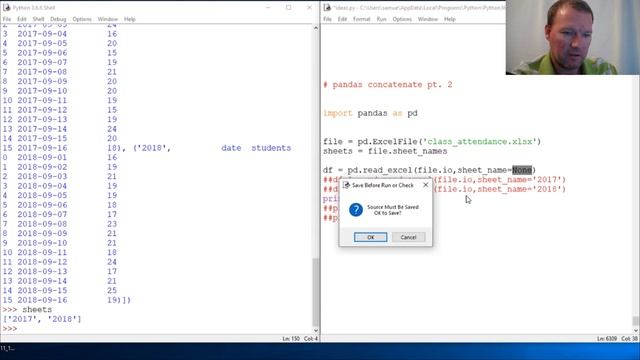
Task: Close the Save Before Run or Check dialog
Action: click(x=426, y=185)
